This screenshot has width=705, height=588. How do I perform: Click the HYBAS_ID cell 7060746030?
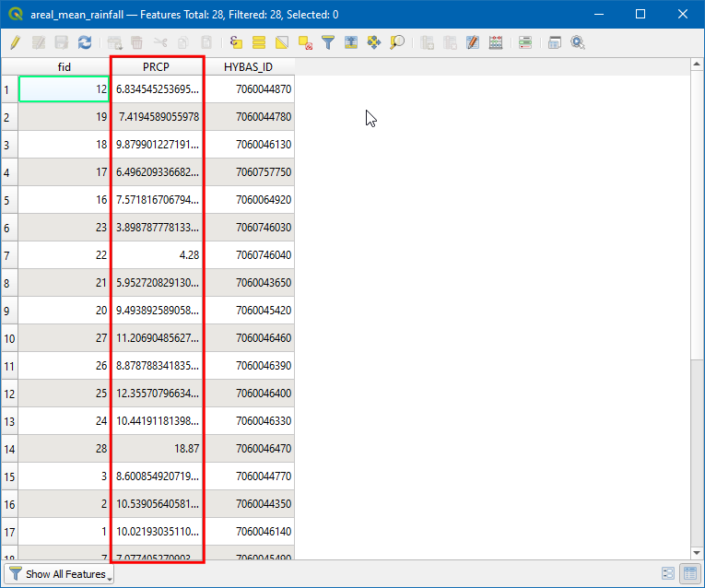249,228
